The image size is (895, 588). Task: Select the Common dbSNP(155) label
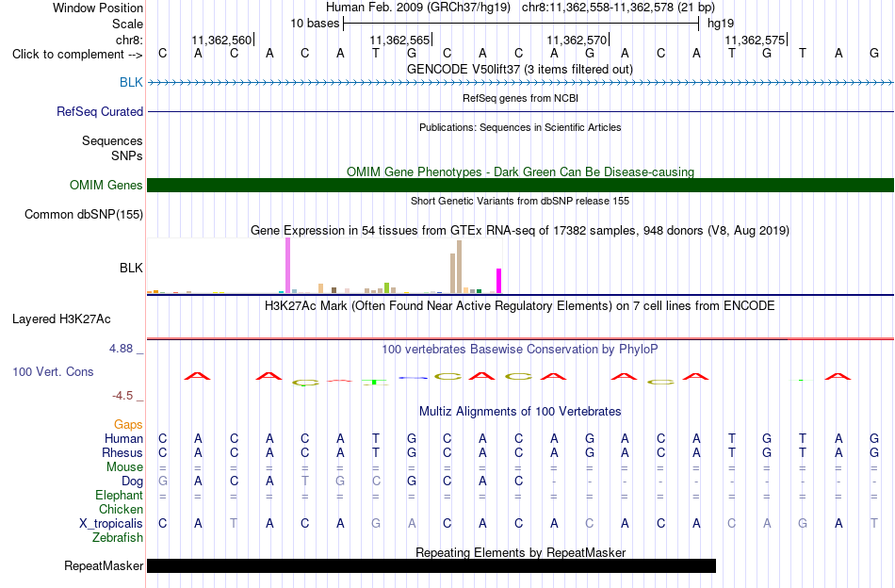click(x=83, y=214)
